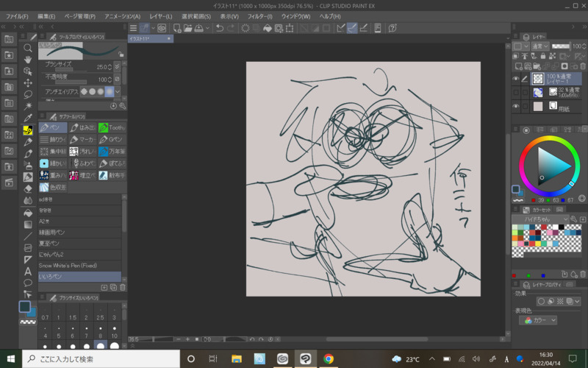Toggle Snap to Grid icon in command bar
Screen dimensions: 588x368
[x=363, y=28]
